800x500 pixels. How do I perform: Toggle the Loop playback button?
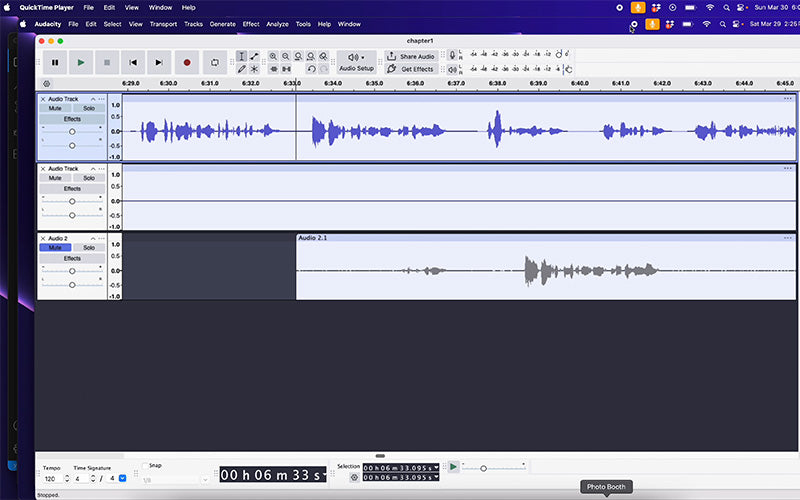tap(213, 62)
